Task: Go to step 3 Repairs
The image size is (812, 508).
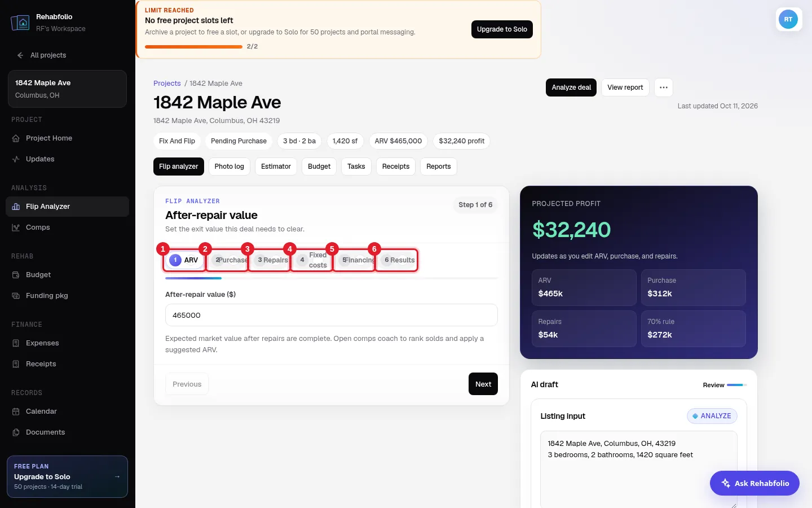Action: click(270, 260)
